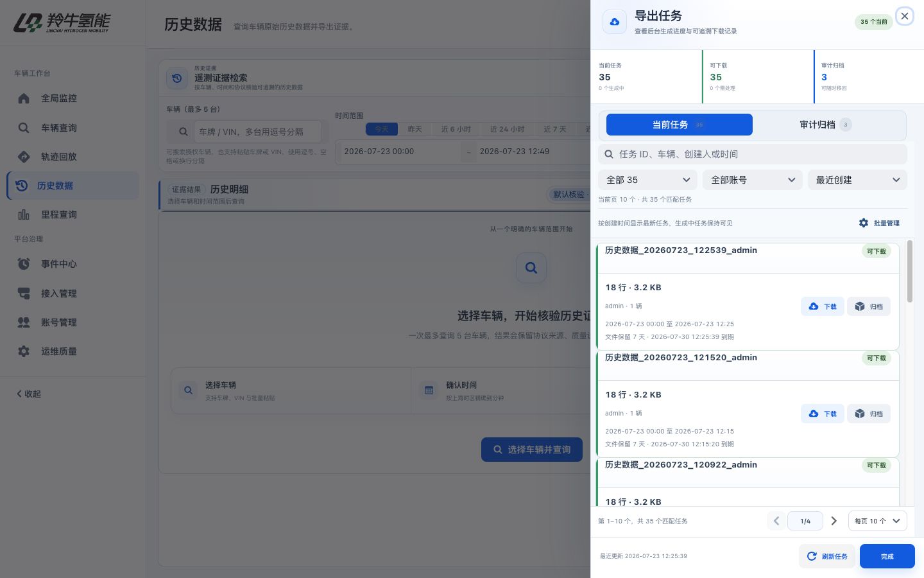The width and height of the screenshot is (924, 578).
Task: Click the 刷新任务 refresh button
Action: [x=827, y=556]
